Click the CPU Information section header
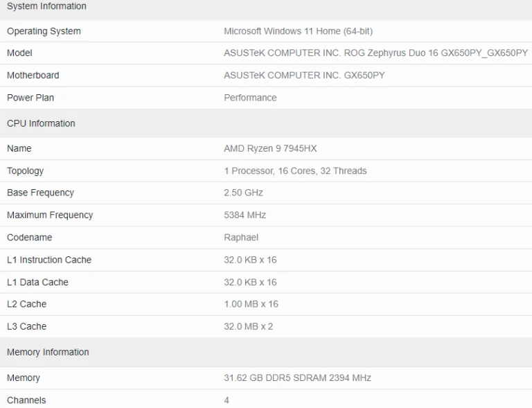Viewport: 532px width, 408px height. [41, 123]
